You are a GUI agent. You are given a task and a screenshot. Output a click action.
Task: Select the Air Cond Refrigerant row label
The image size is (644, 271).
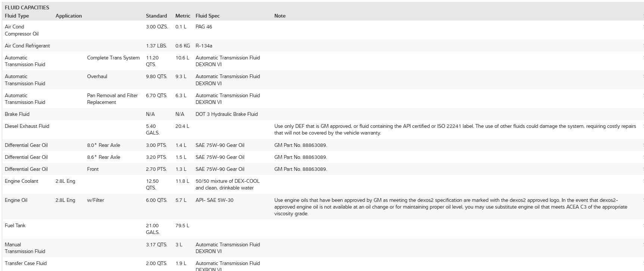(x=27, y=46)
